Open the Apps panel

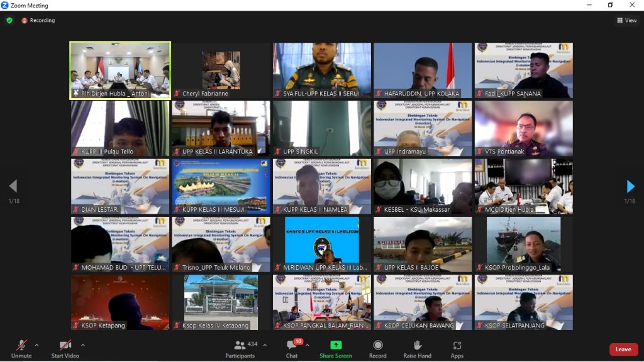tap(457, 349)
